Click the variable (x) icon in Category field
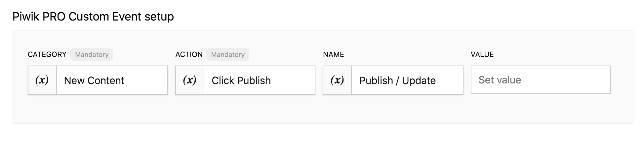Image resolution: width=644 pixels, height=145 pixels. pos(42,80)
